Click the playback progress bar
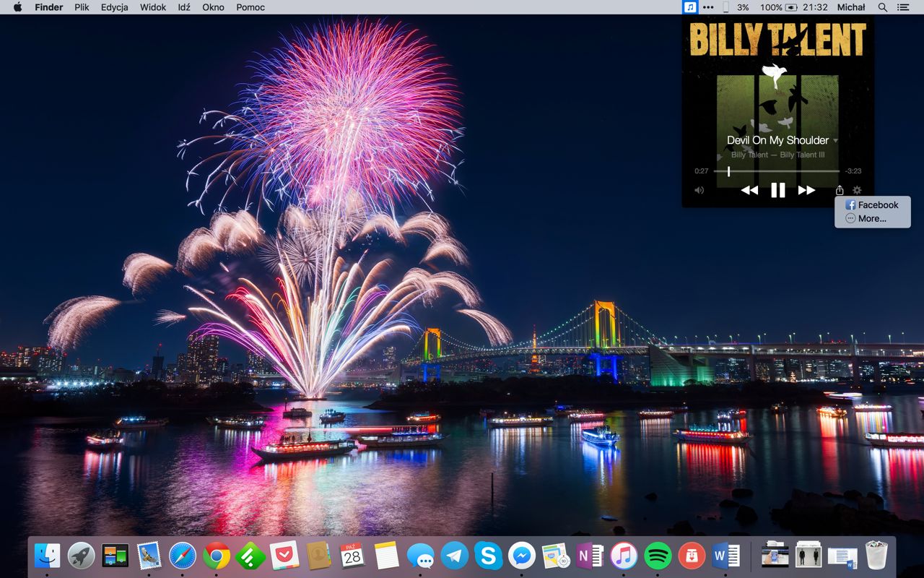The image size is (924, 578). (777, 171)
